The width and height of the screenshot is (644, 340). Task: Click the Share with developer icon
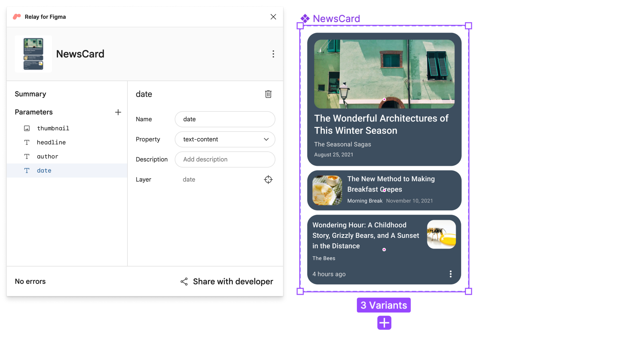click(184, 281)
